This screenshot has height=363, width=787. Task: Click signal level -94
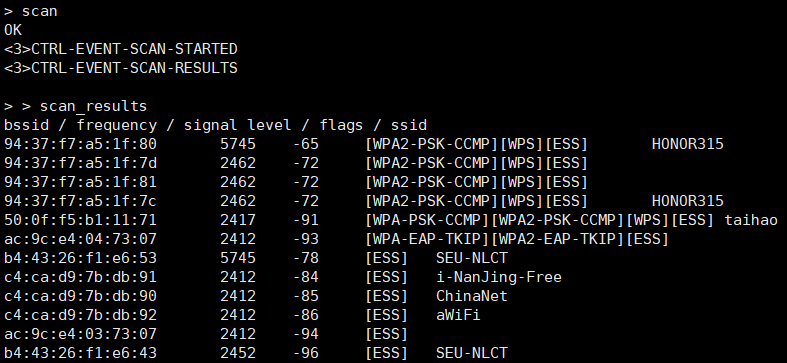[x=306, y=334]
